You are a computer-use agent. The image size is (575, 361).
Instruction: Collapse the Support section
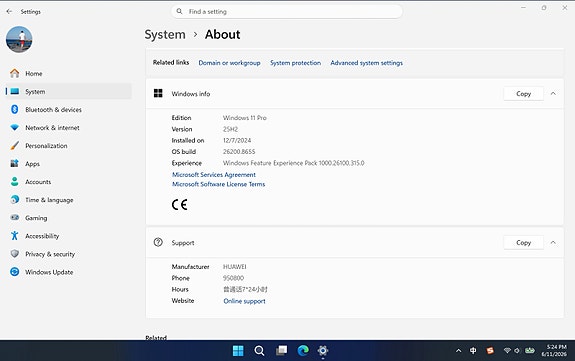[x=553, y=243]
